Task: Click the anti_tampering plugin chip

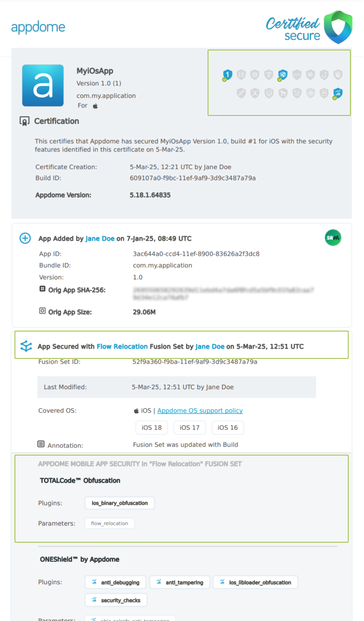Action: click(x=180, y=582)
